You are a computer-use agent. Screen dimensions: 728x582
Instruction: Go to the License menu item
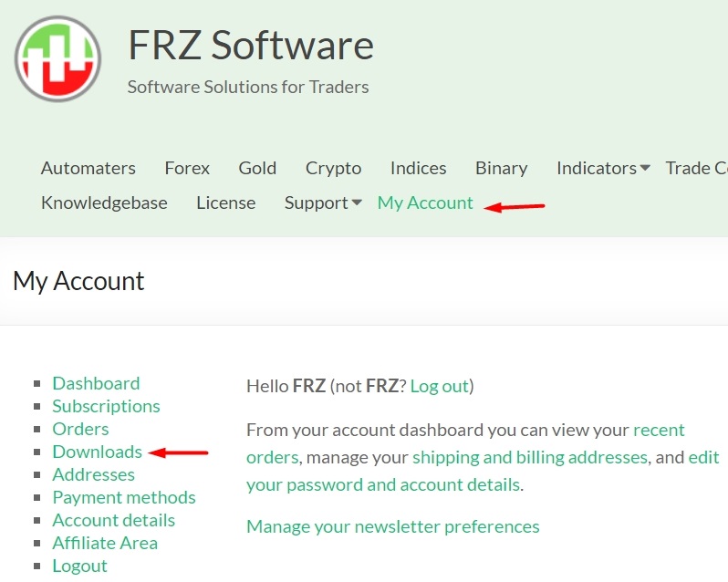pyautogui.click(x=225, y=203)
